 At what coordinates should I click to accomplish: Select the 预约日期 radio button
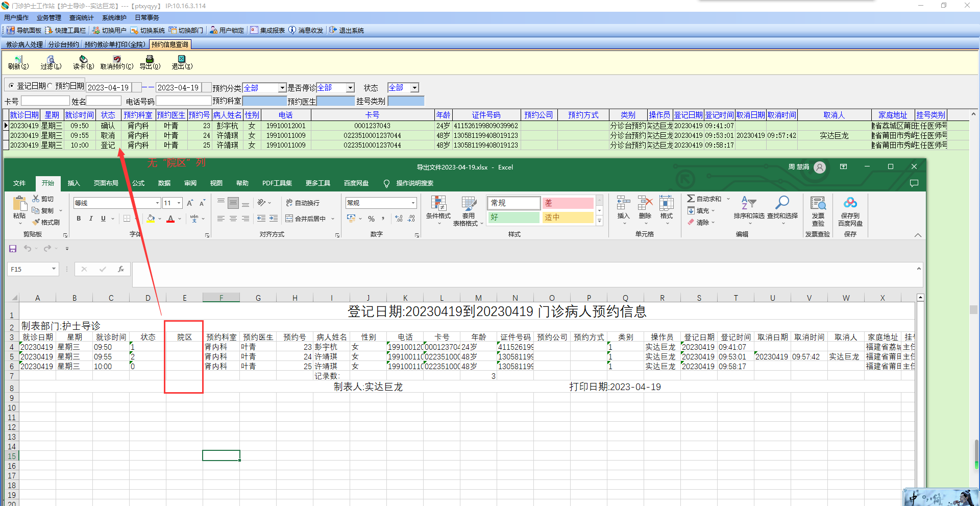[x=50, y=86]
